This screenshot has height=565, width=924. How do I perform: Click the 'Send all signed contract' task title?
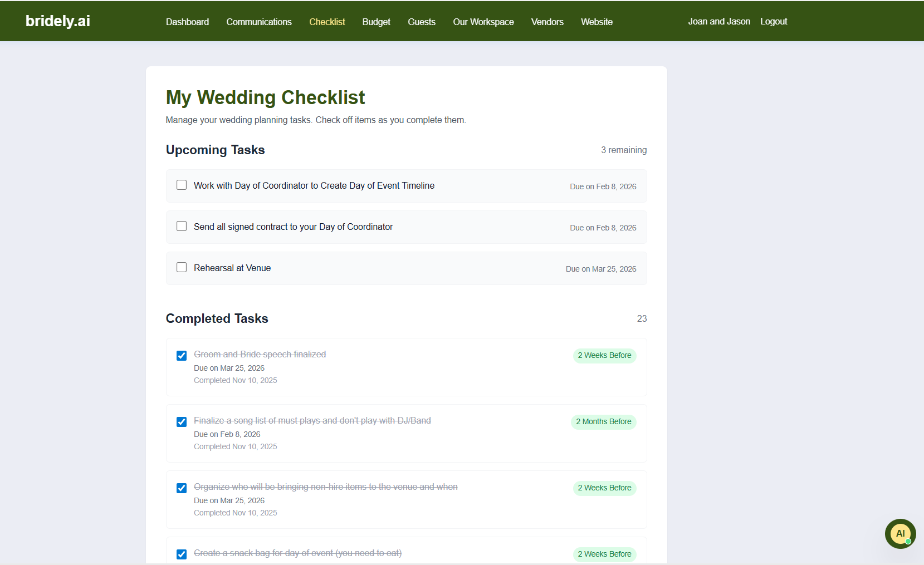click(294, 227)
